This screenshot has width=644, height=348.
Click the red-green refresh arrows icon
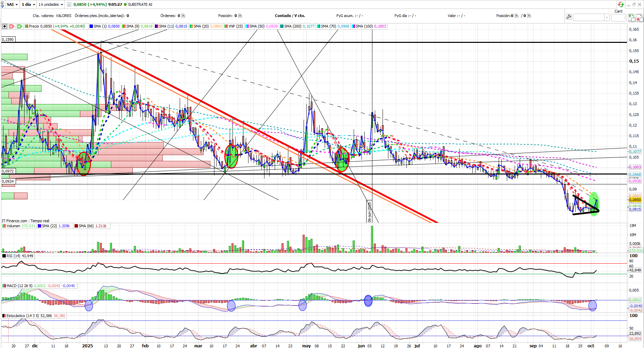tap(621, 4)
